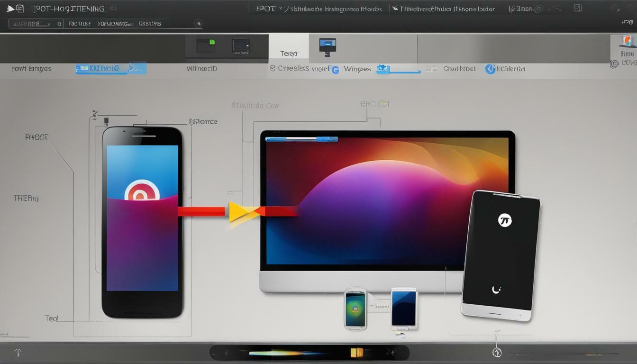Click the monitor icon above the Tess tab
This screenshot has height=364, width=637.
coord(328,45)
